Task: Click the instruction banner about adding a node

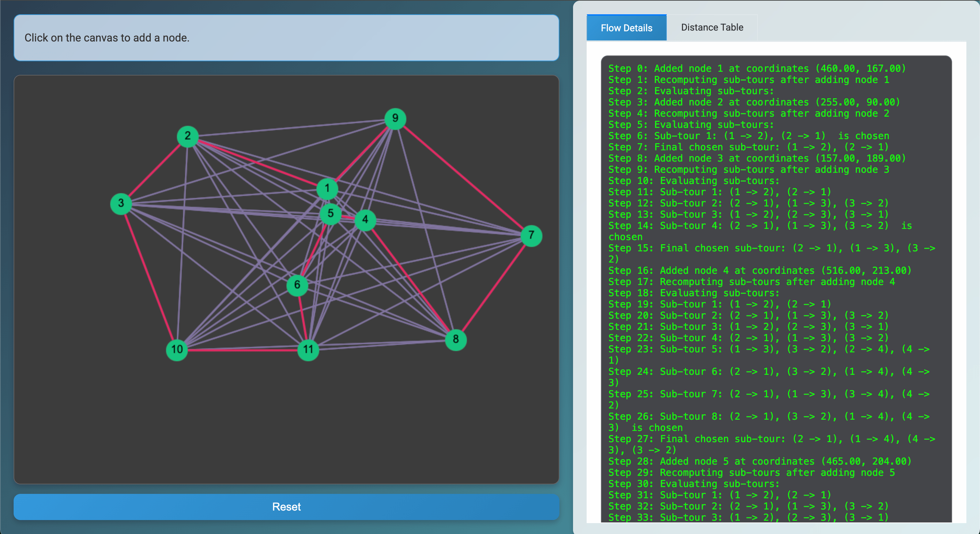Action: click(x=286, y=38)
